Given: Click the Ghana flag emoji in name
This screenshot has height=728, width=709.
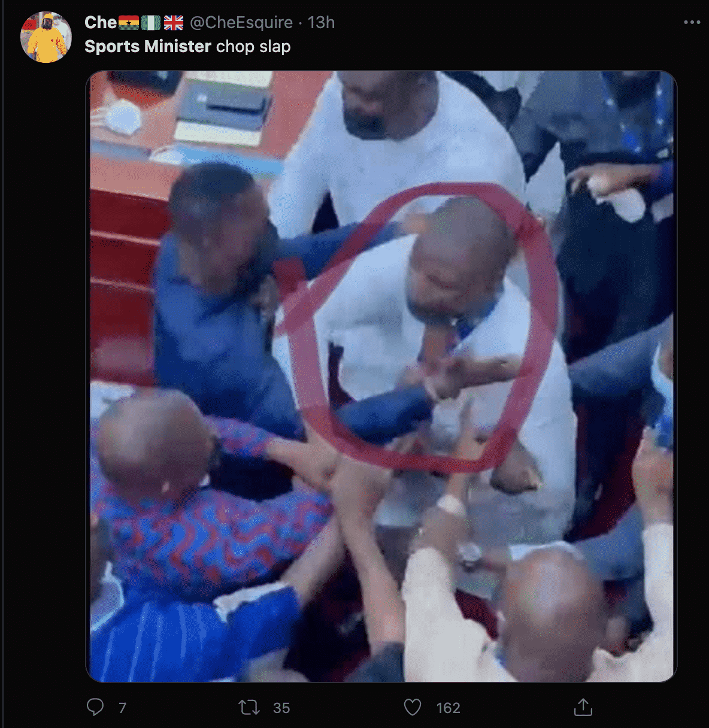Looking at the screenshot, I should (x=128, y=23).
